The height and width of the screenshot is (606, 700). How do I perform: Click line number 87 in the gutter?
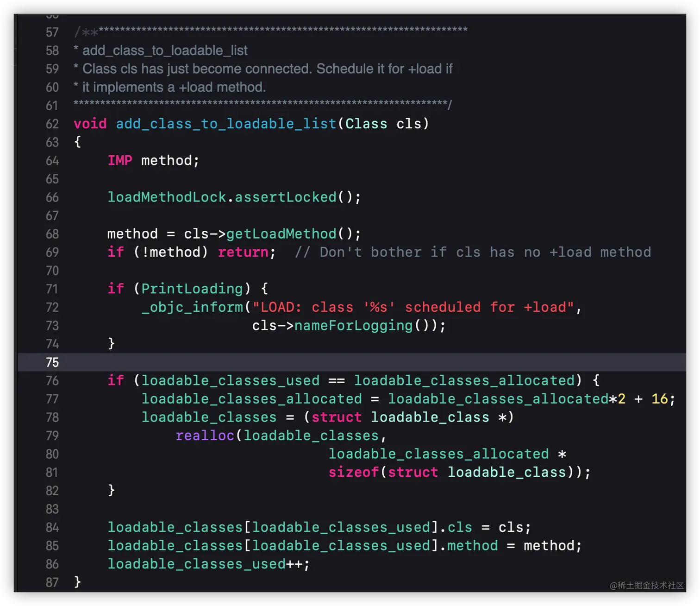52,582
